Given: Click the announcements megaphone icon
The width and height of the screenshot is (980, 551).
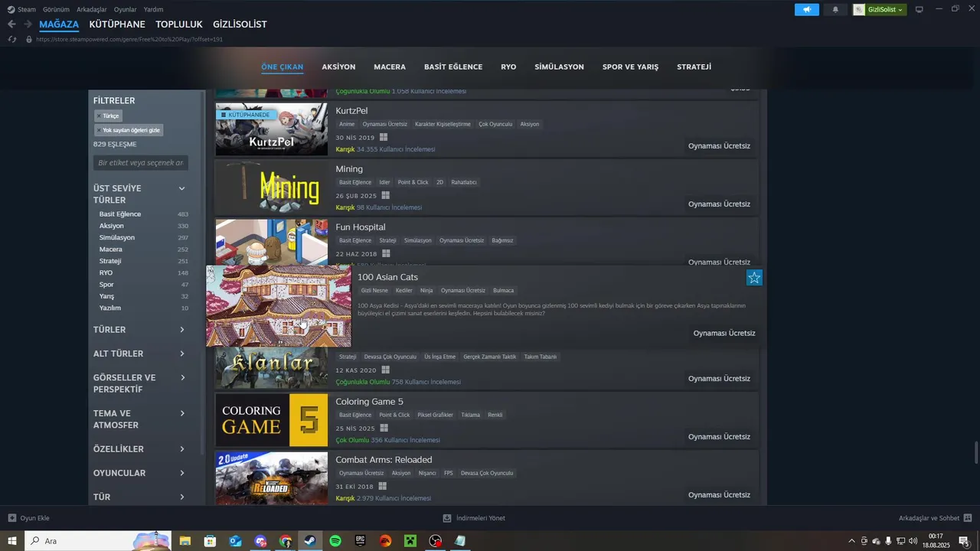Looking at the screenshot, I should click(x=806, y=9).
